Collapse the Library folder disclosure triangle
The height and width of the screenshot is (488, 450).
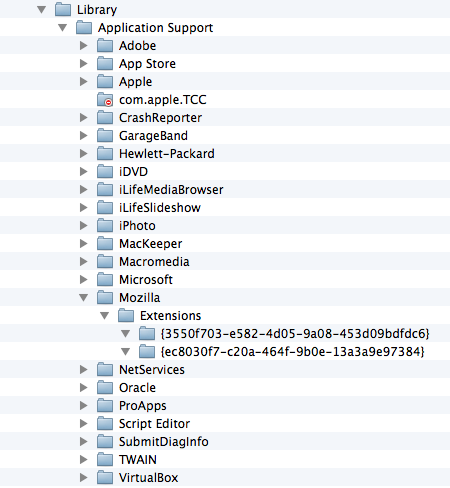(42, 10)
